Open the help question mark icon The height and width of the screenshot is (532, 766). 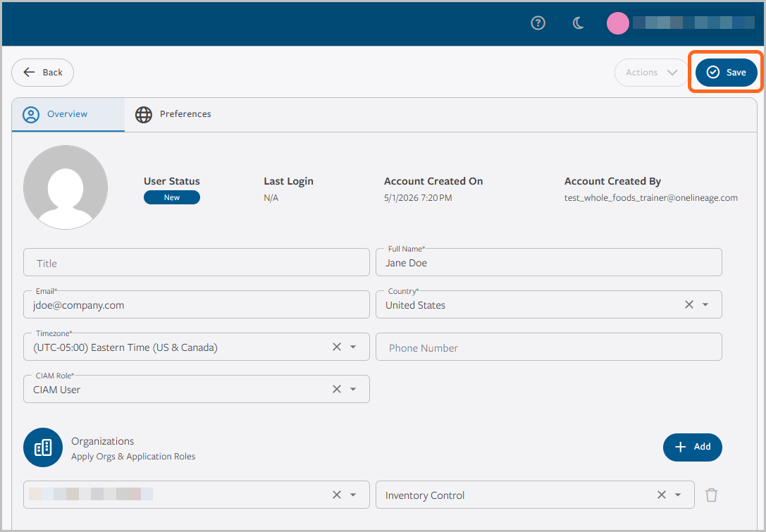[538, 23]
